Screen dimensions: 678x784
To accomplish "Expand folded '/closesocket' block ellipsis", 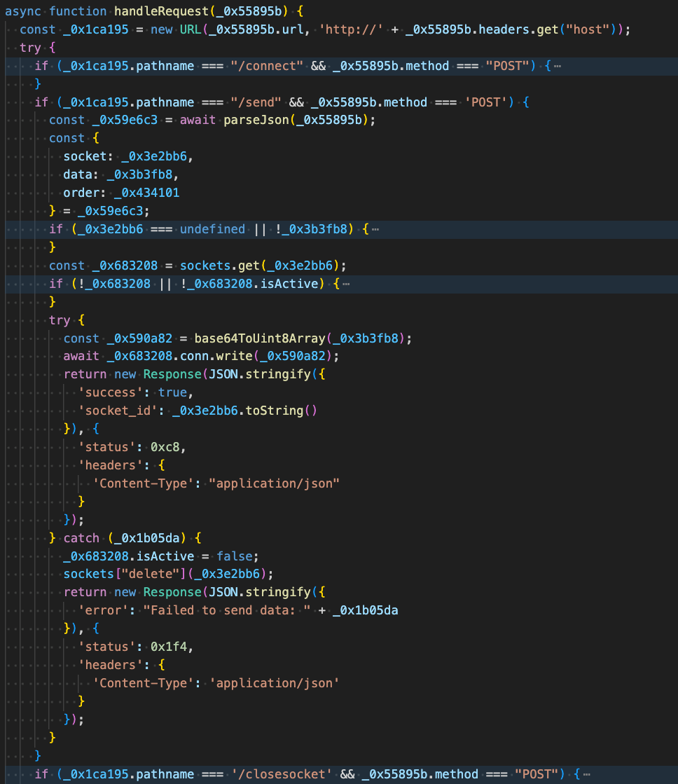I will pyautogui.click(x=587, y=774).
